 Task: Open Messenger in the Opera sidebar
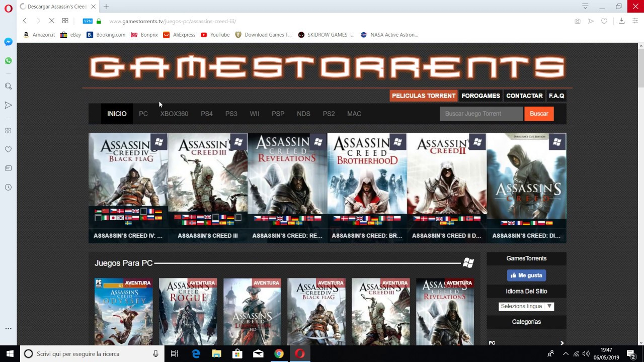tap(8, 42)
